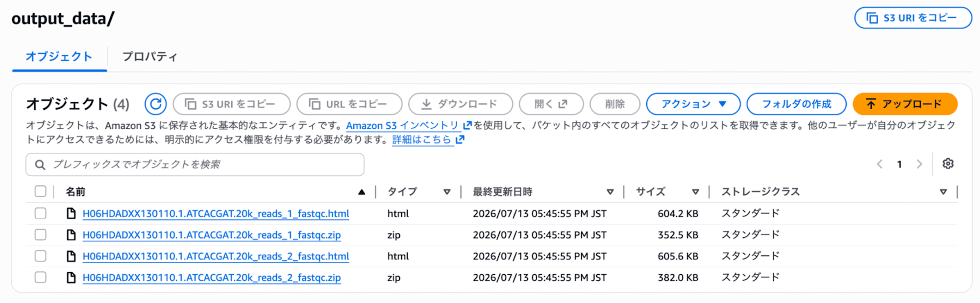Click the 352.5 KB size cell

(678, 235)
